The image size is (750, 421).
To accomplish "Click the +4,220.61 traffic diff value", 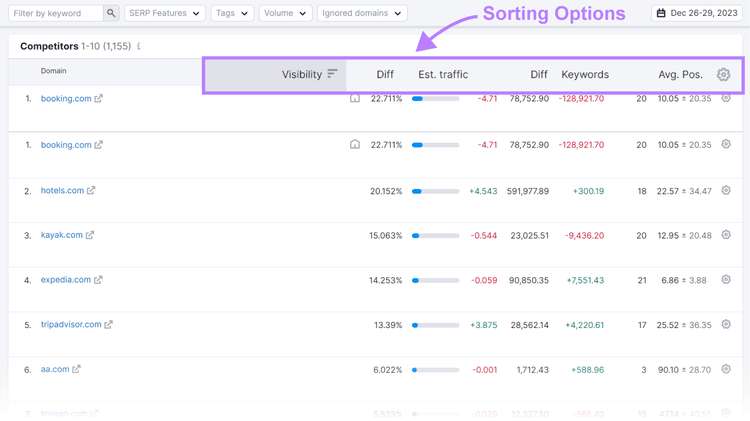I will point(585,325).
